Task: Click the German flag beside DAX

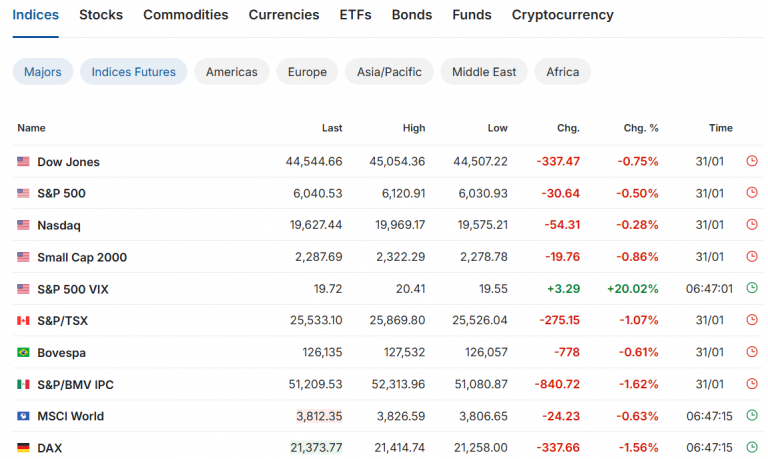Action: (23, 448)
